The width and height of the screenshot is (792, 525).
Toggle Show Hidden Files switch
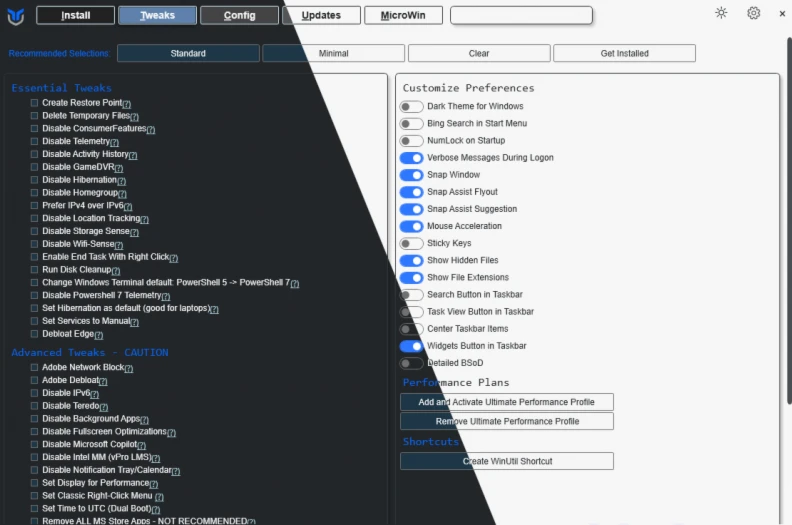coord(411,261)
